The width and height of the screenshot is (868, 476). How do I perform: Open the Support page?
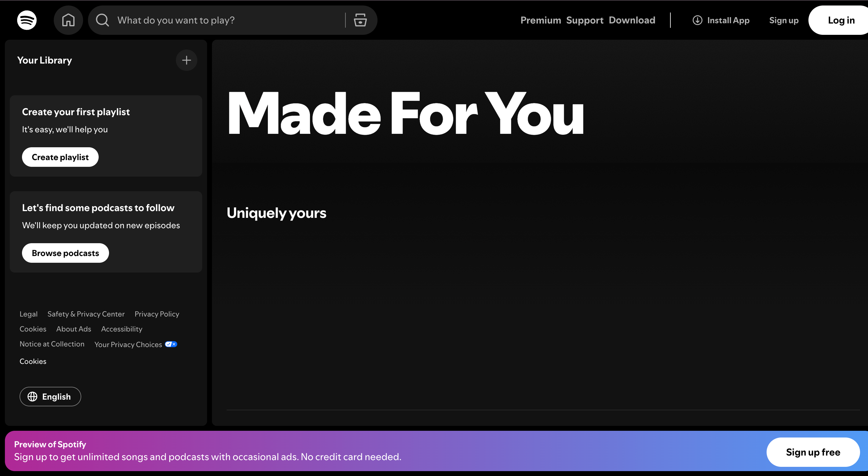tap(585, 20)
